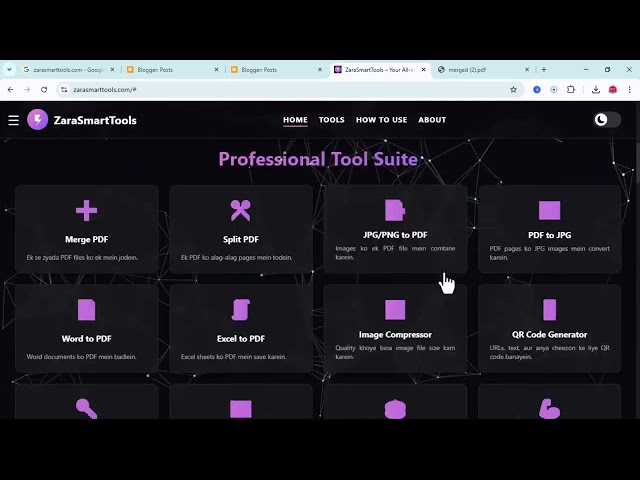Screen dimensions: 640x480
Task: Open the hamburger menu icon
Action: tap(13, 120)
